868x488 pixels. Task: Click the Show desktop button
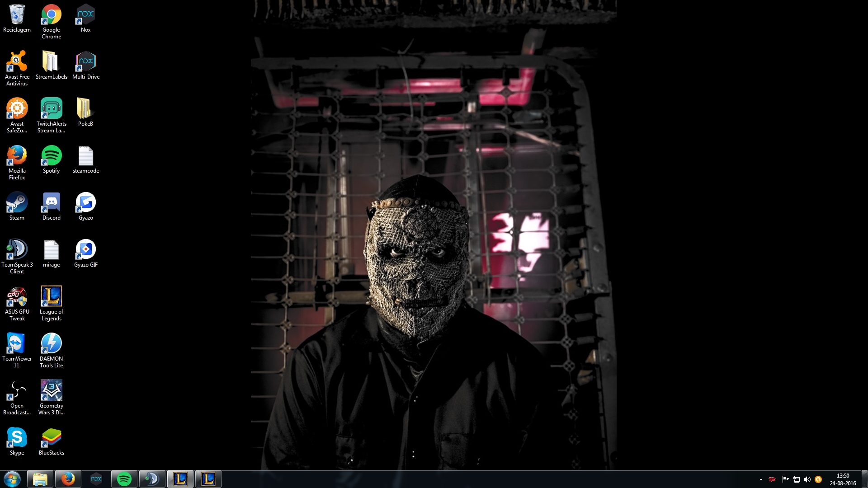864,479
